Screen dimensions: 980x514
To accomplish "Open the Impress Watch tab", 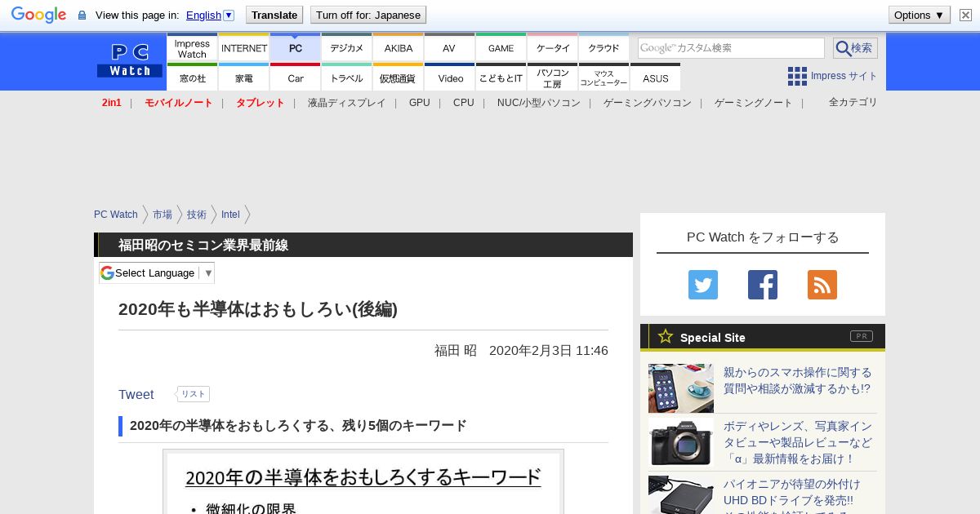I will click(x=192, y=48).
